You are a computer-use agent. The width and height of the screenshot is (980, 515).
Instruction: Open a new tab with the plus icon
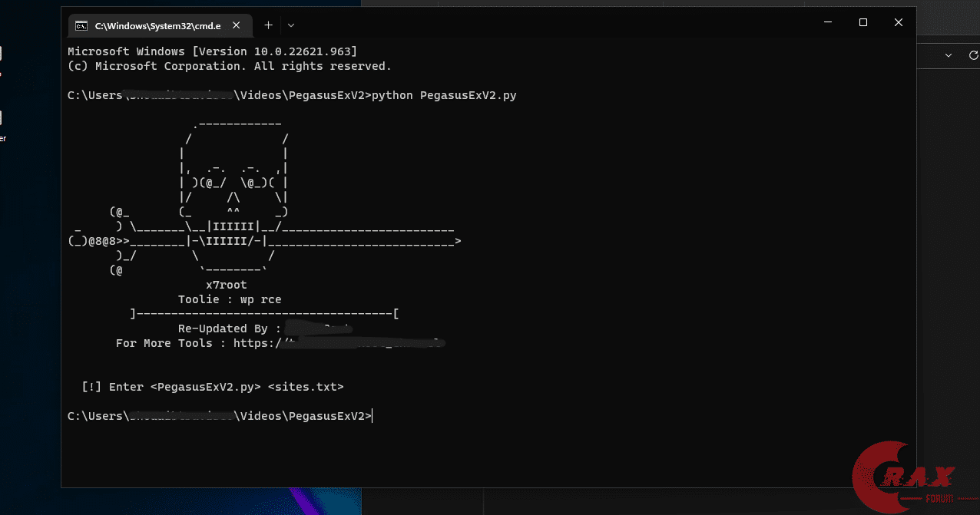tap(268, 25)
